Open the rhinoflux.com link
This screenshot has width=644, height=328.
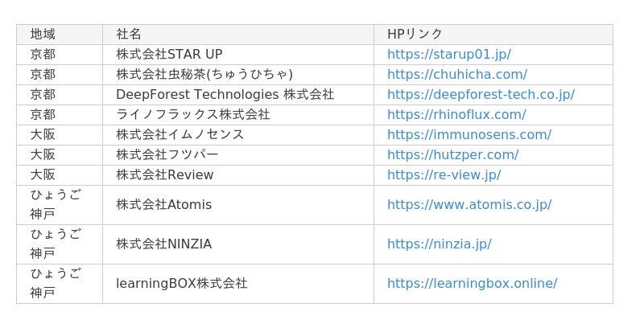(456, 115)
